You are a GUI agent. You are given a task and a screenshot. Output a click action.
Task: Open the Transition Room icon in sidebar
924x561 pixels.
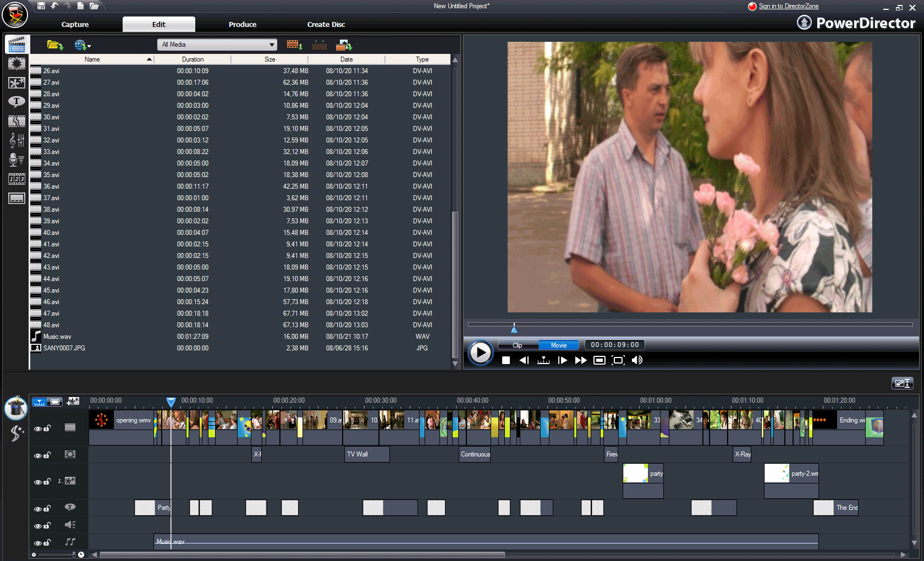point(16,122)
